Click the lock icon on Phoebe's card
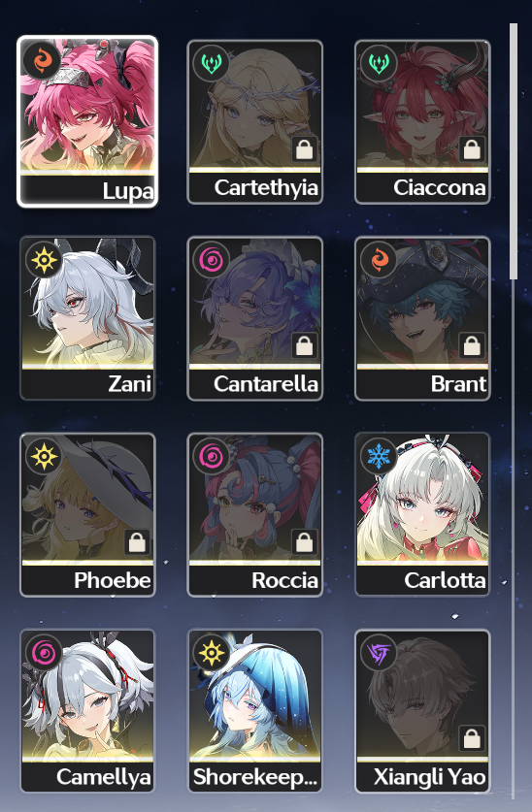This screenshot has width=532, height=812. pyautogui.click(x=137, y=542)
